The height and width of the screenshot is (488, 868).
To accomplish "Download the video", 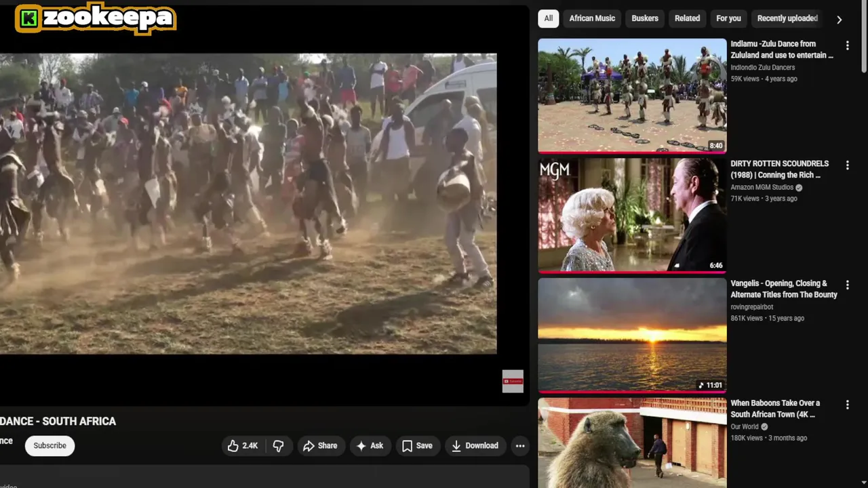I will tap(475, 445).
